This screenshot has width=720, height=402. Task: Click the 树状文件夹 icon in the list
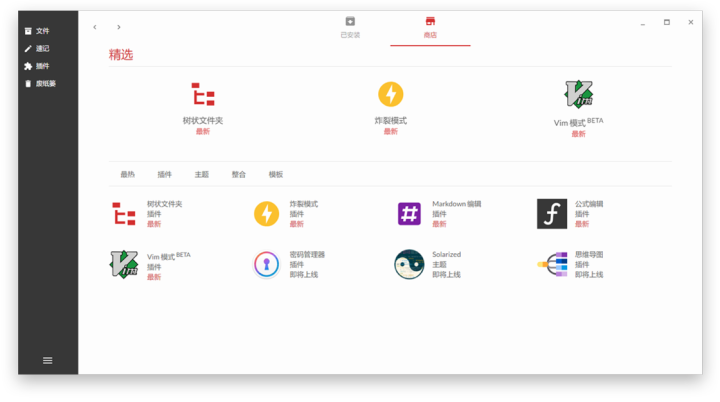[x=124, y=214]
